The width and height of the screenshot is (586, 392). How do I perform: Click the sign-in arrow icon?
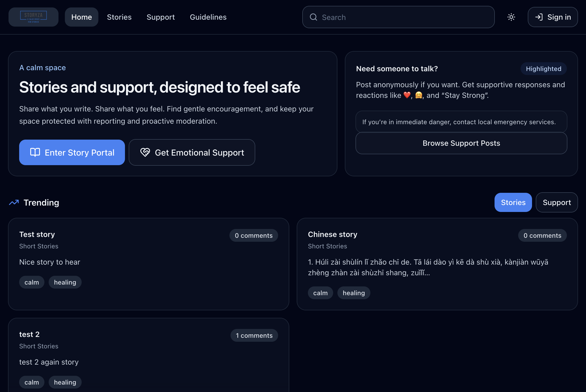pyautogui.click(x=539, y=17)
